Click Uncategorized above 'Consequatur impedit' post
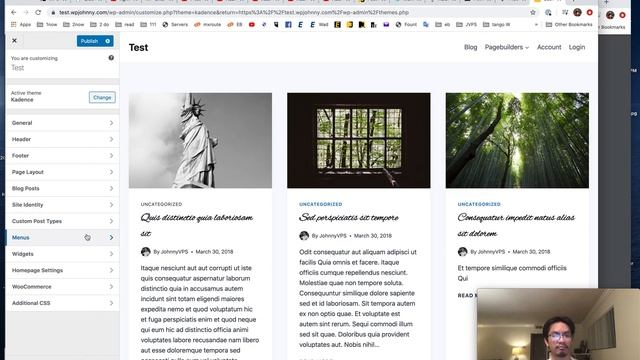640x360 pixels. (x=479, y=204)
